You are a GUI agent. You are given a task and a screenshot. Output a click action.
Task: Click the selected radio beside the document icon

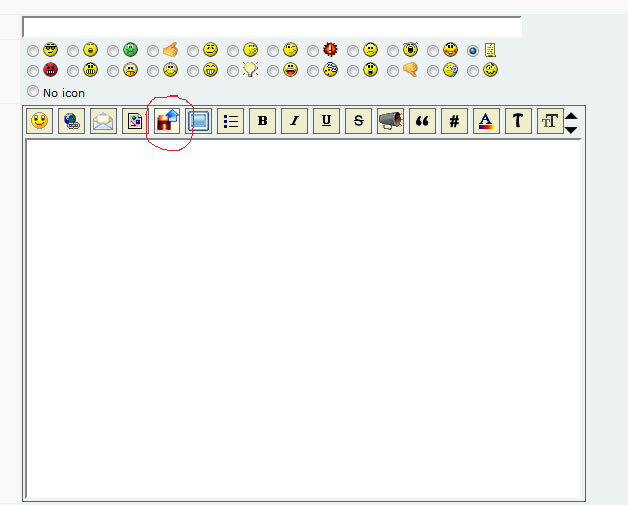coord(473,51)
